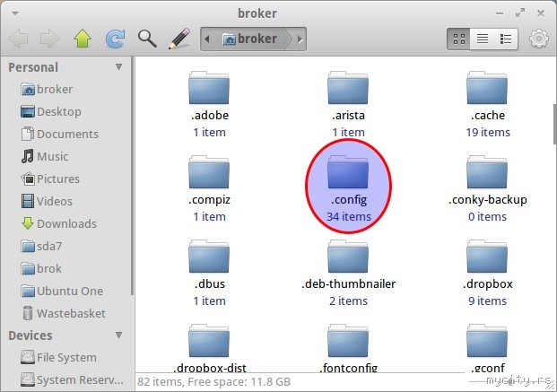Open the gear settings menu
557x392 pixels.
pyautogui.click(x=539, y=39)
